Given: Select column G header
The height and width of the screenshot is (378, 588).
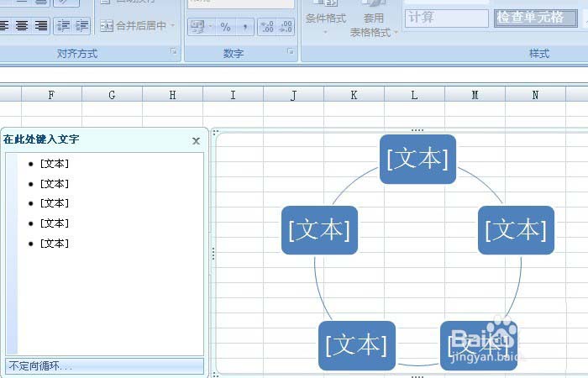Looking at the screenshot, I should coord(112,95).
